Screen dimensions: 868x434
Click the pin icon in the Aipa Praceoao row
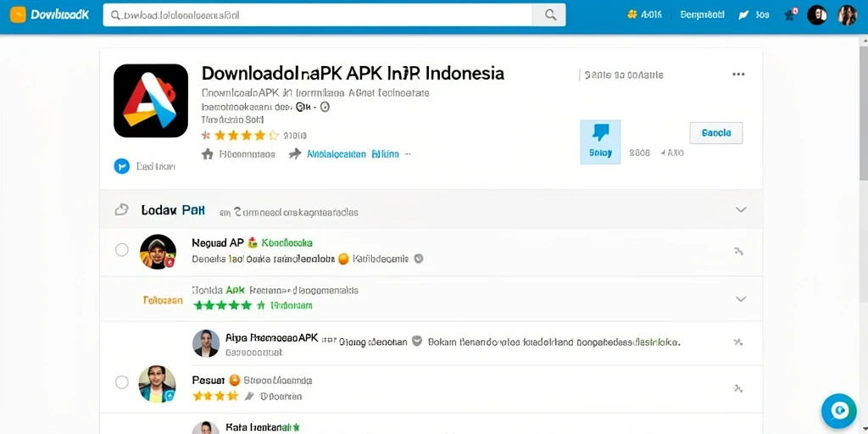point(738,342)
